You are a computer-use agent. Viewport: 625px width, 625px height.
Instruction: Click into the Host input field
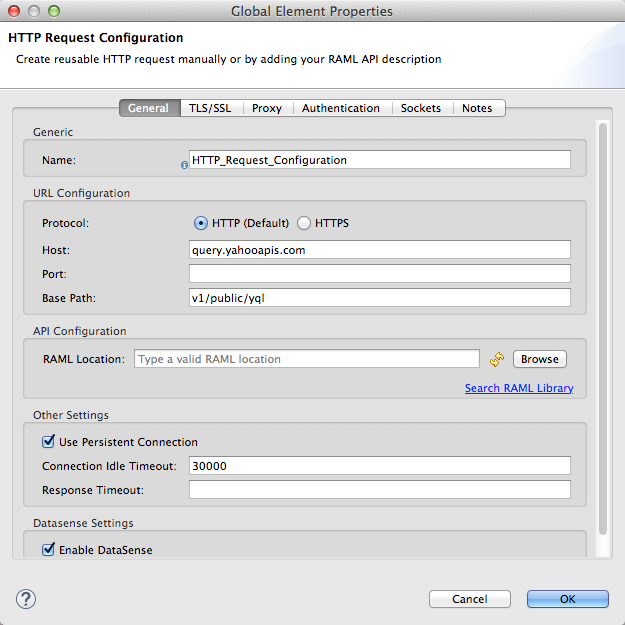click(x=379, y=250)
